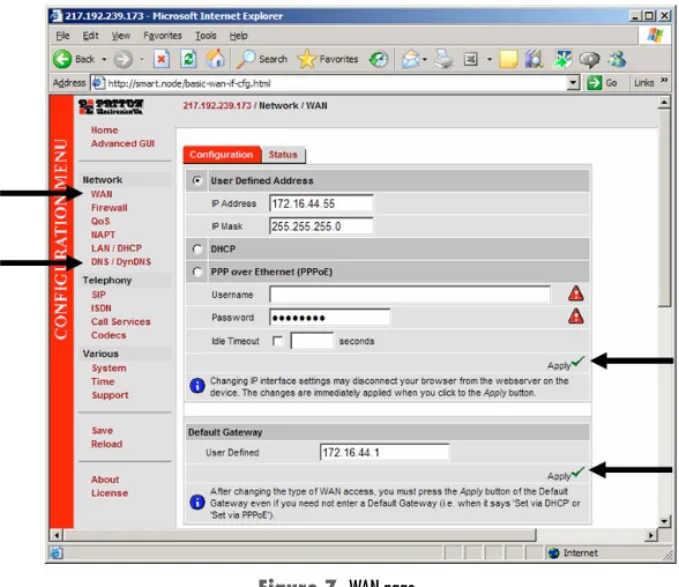Go to the Home page icon

(x=215, y=59)
